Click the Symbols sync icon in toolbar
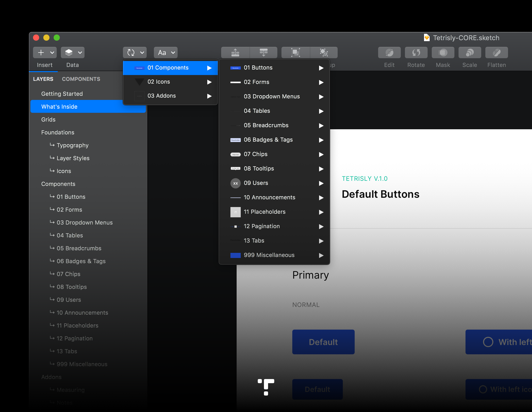Image resolution: width=532 pixels, height=412 pixels. click(131, 53)
